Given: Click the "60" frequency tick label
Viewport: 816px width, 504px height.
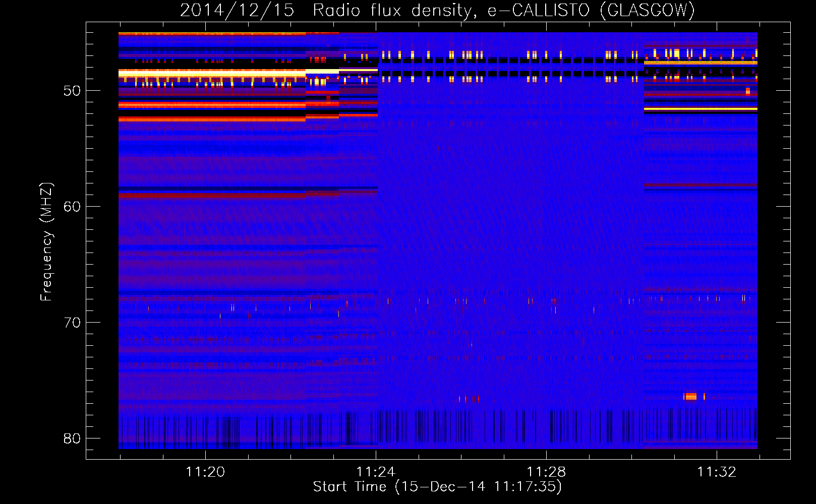Looking at the screenshot, I should [x=72, y=207].
